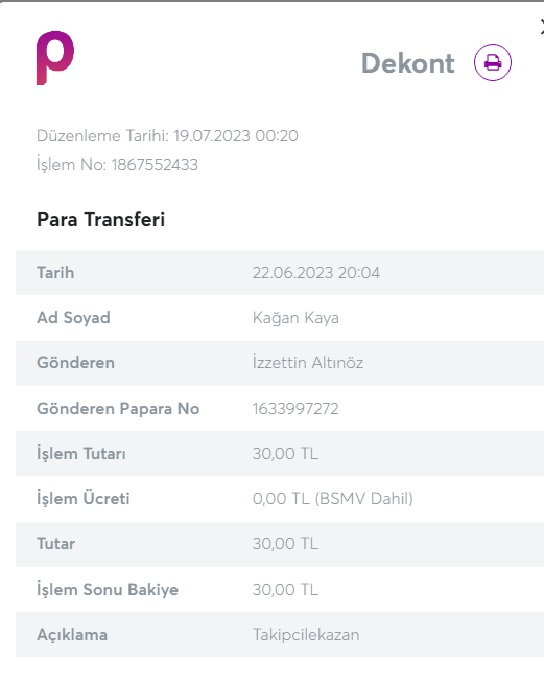Viewport: 544px width, 676px height.
Task: Click the Gönderen label
Action: point(76,363)
